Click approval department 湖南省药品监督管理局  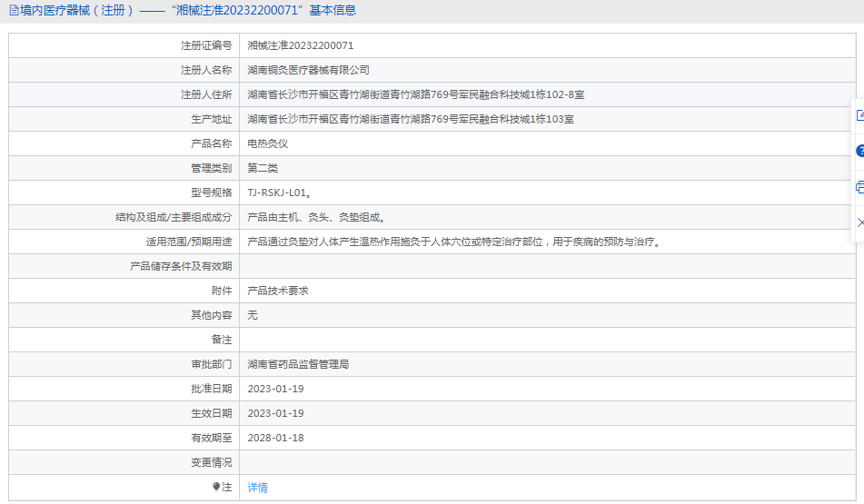(298, 364)
